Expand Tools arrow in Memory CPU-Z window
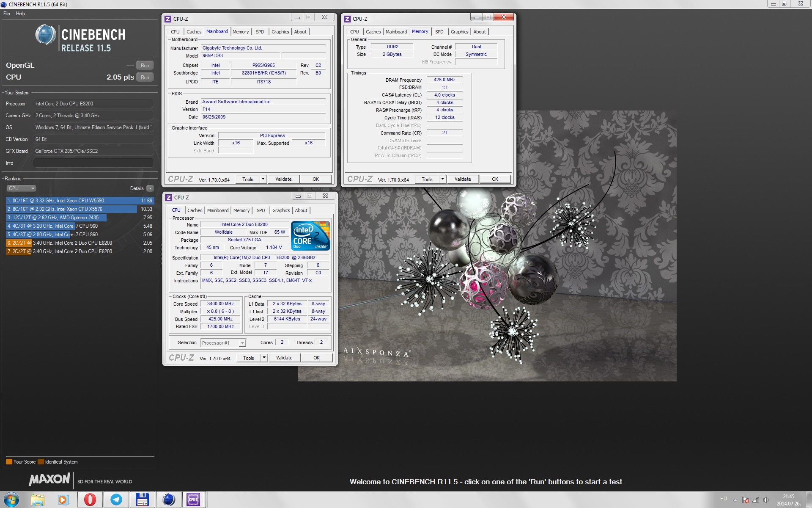Image resolution: width=812 pixels, height=508 pixels. pyautogui.click(x=442, y=179)
